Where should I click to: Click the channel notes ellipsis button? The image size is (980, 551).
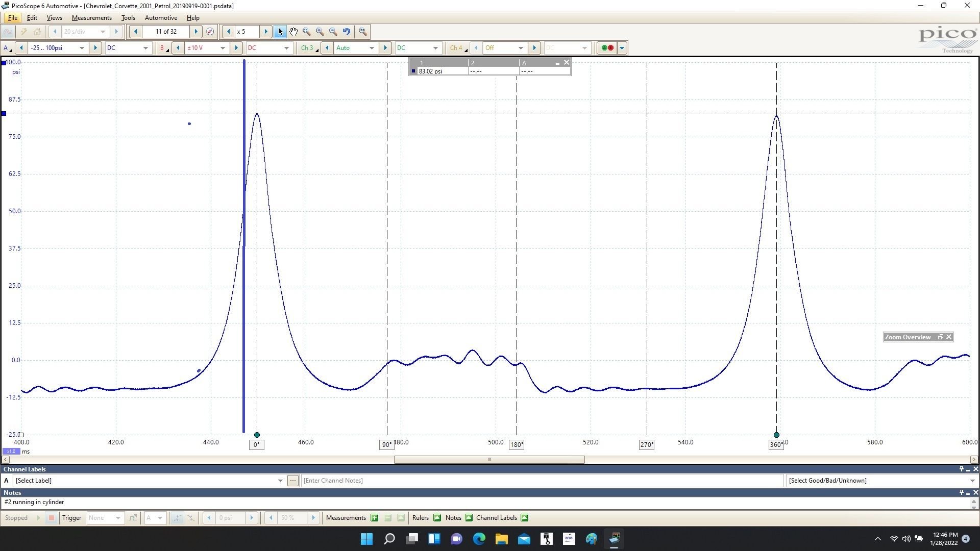[292, 481]
